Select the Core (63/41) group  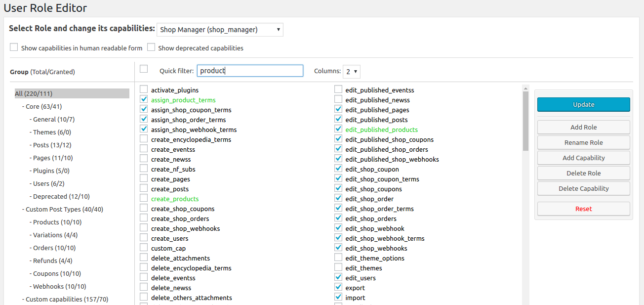[x=43, y=106]
